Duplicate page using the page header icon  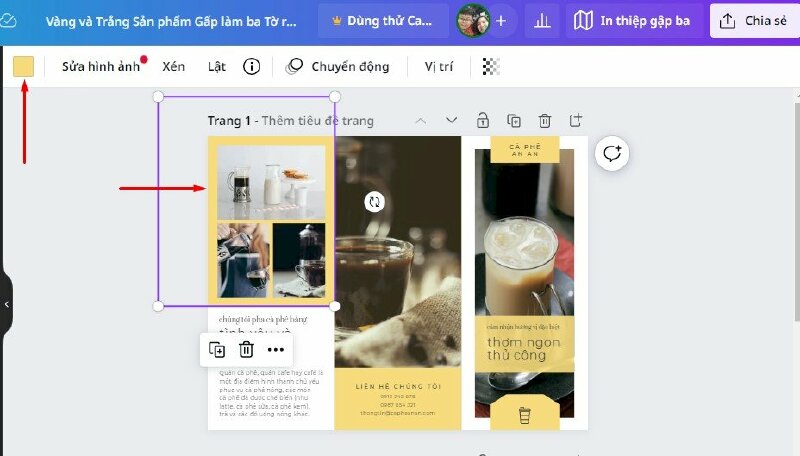point(514,121)
